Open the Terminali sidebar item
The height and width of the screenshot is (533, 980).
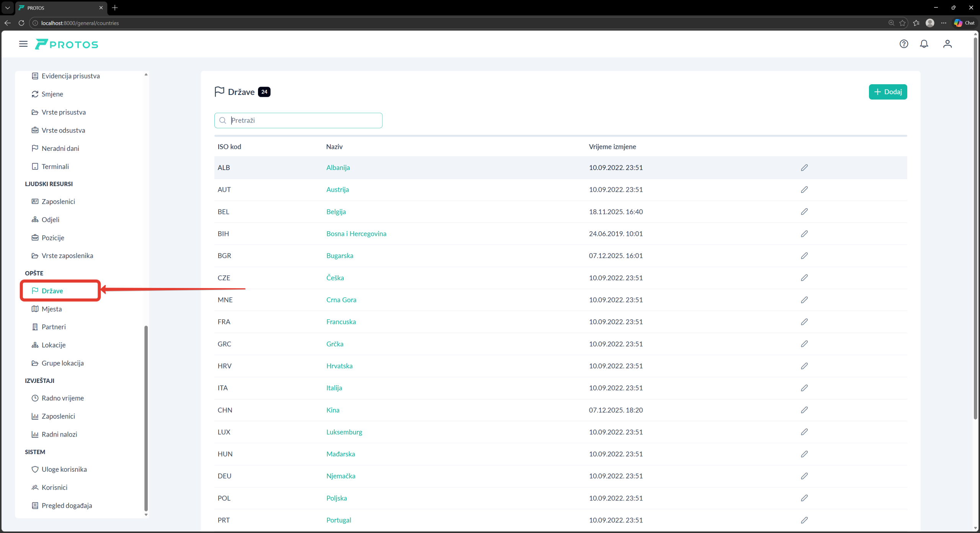click(55, 167)
